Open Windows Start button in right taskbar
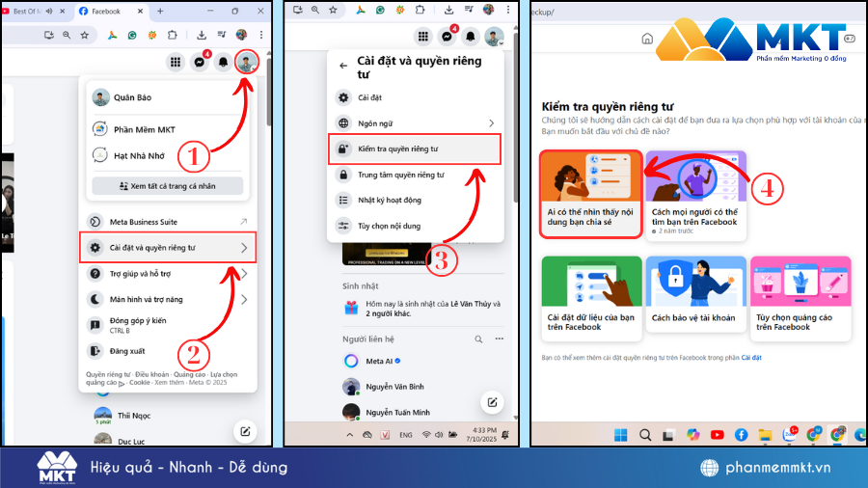Image resolution: width=868 pixels, height=488 pixels. [621, 435]
